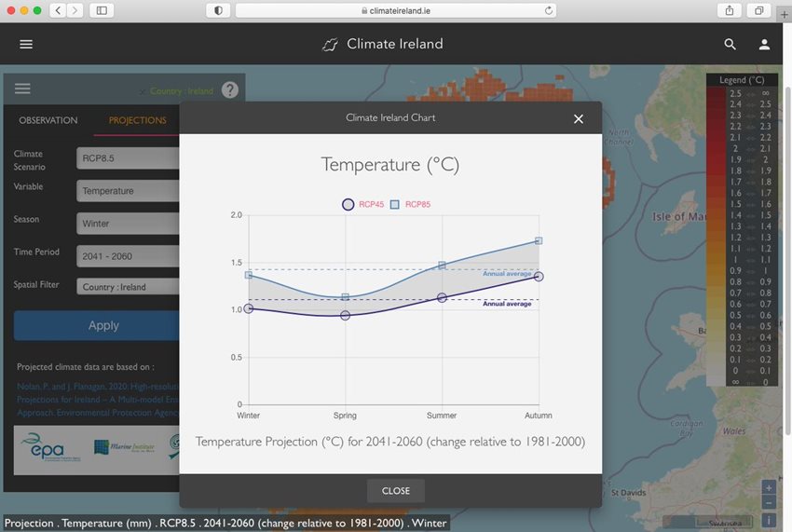Image resolution: width=792 pixels, height=532 pixels.
Task: Click the Safari address bar
Action: pyautogui.click(x=396, y=10)
